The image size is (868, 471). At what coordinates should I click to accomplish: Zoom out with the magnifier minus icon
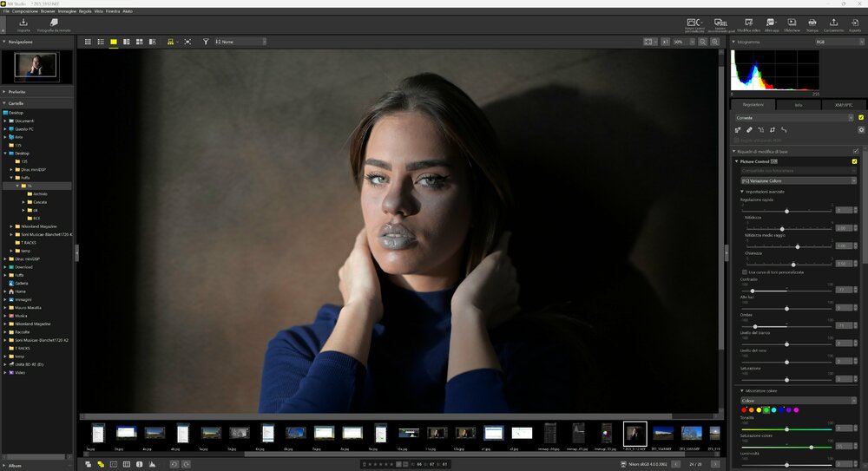pyautogui.click(x=702, y=42)
